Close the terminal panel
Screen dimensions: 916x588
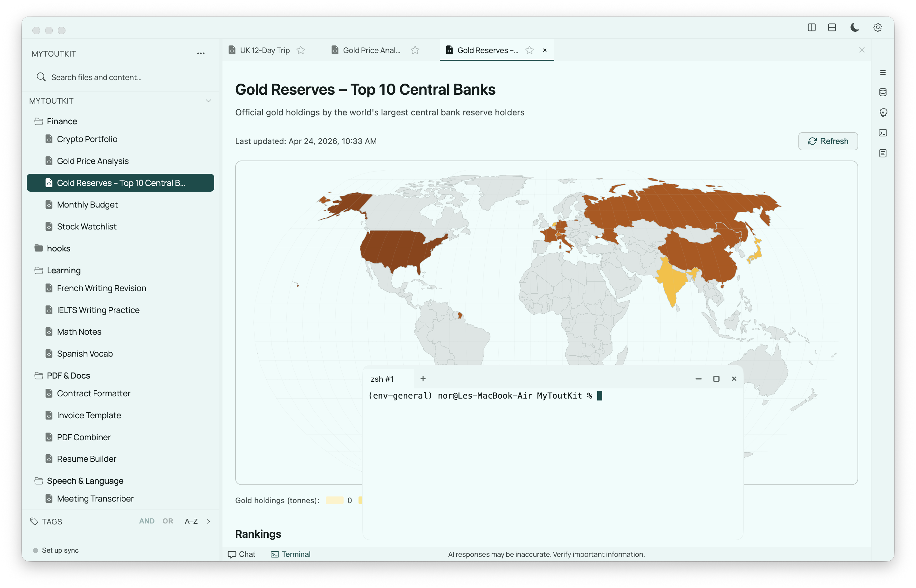pyautogui.click(x=734, y=379)
